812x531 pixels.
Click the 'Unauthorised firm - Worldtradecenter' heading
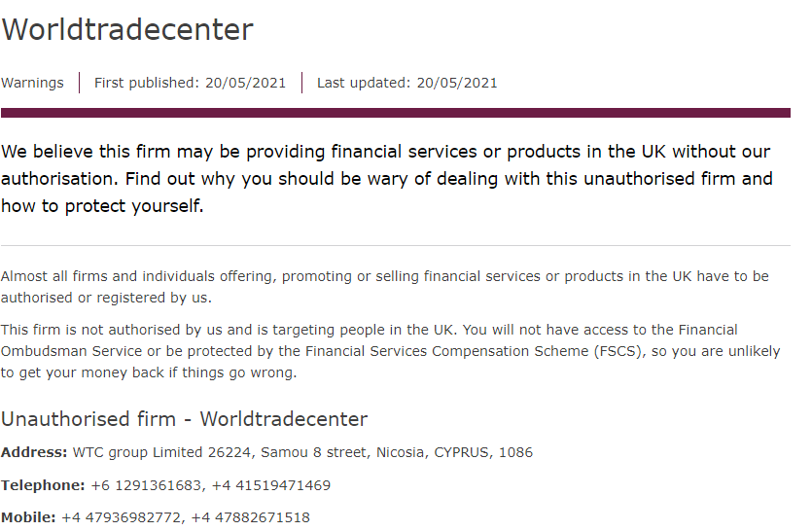tap(185, 419)
